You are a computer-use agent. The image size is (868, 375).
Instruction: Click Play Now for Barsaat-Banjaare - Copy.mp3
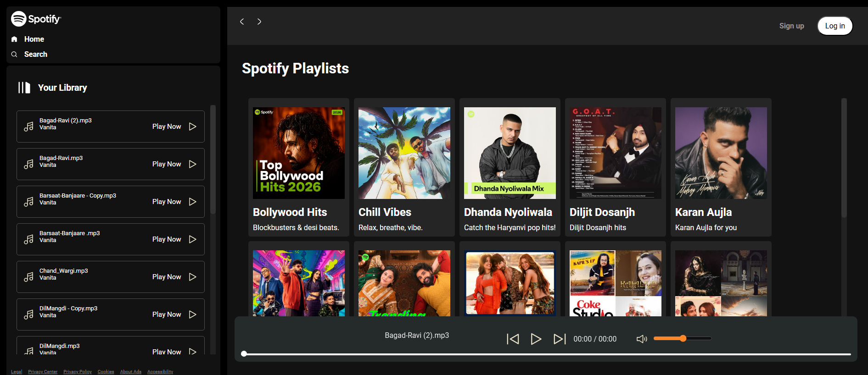click(x=167, y=202)
